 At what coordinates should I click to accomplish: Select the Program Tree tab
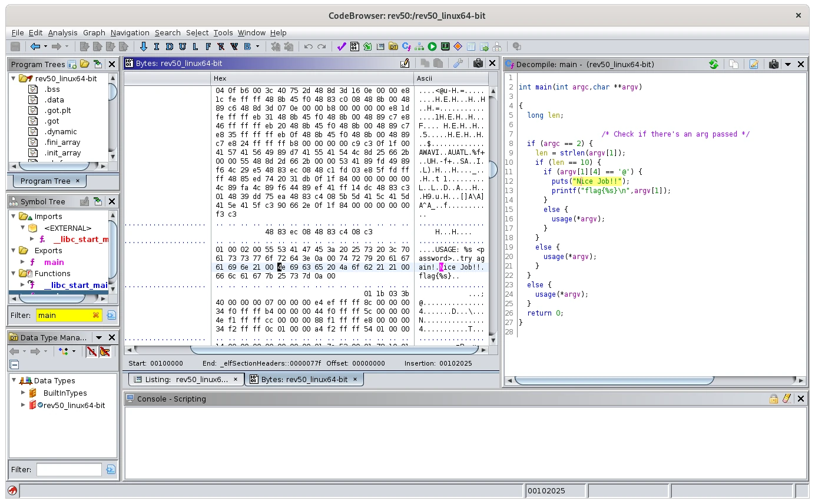pyautogui.click(x=49, y=181)
